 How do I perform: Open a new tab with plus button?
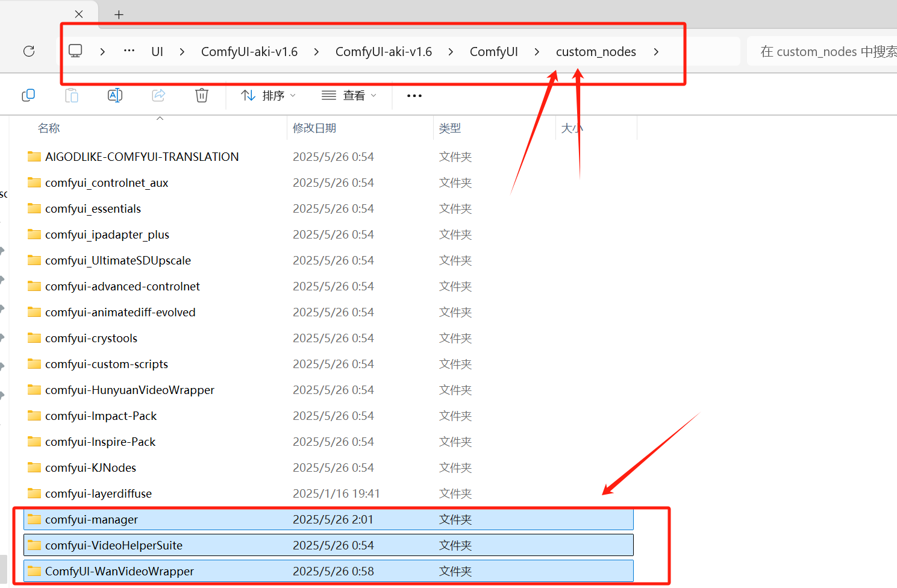[x=119, y=14]
